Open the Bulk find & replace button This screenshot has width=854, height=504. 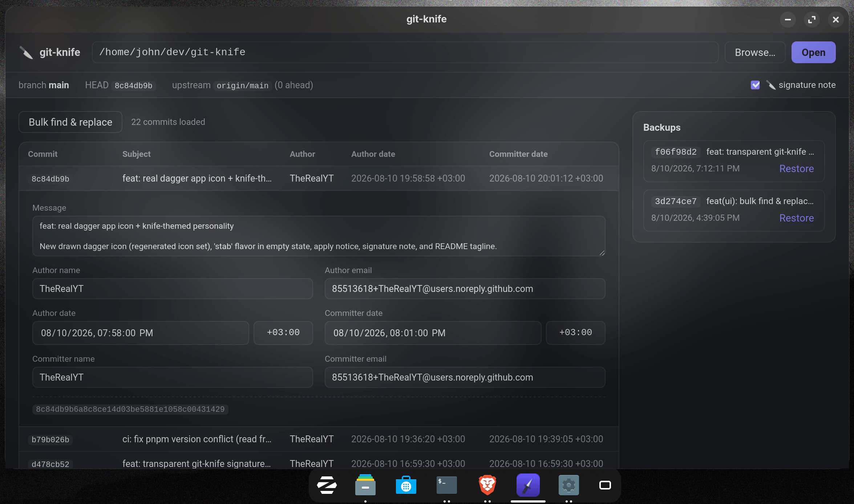[70, 122]
